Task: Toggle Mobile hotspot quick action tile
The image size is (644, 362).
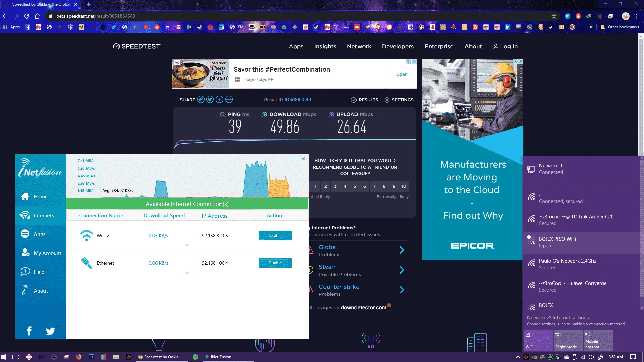Action: click(598, 340)
